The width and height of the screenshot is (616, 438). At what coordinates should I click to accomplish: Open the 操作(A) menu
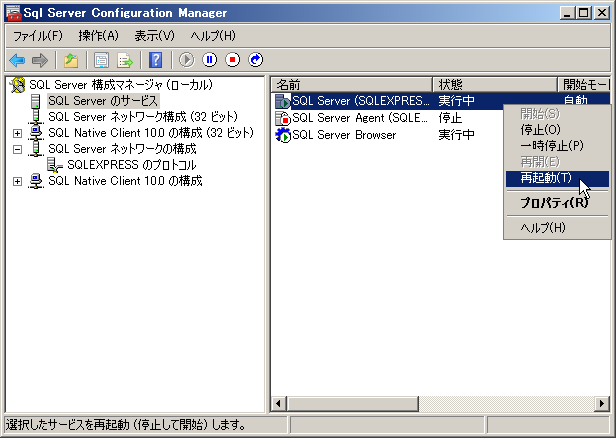pyautogui.click(x=98, y=36)
